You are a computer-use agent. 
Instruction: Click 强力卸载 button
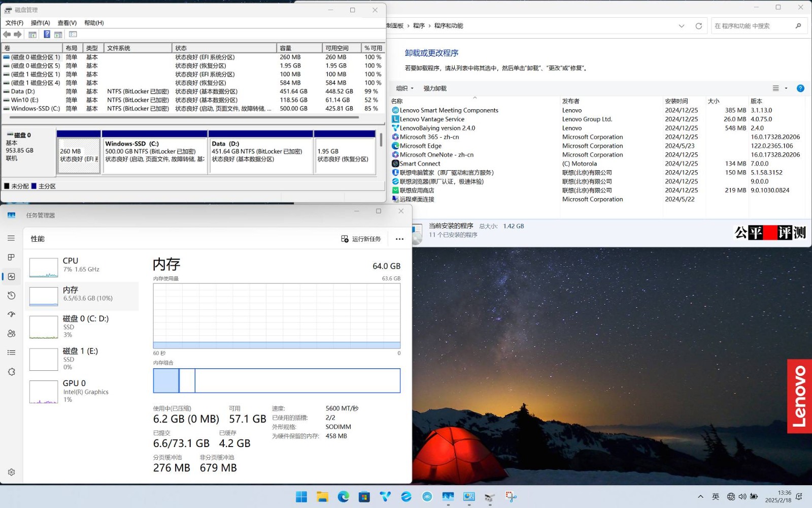point(435,88)
